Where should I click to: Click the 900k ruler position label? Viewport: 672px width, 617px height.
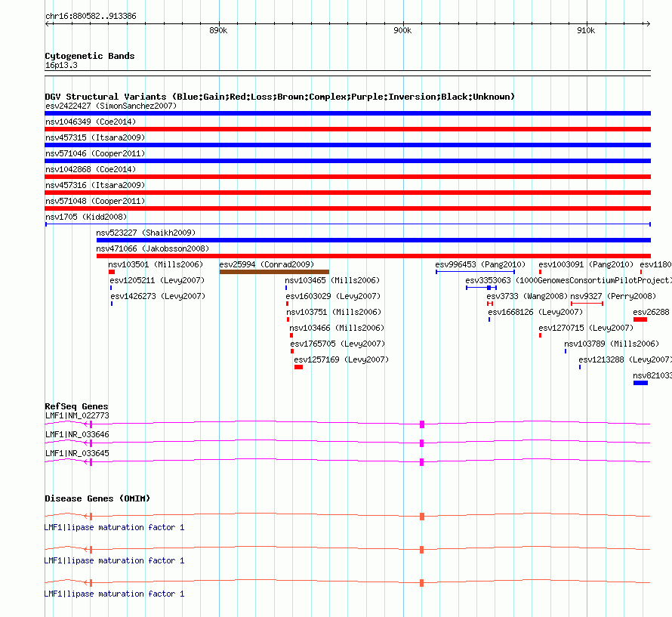402,30
